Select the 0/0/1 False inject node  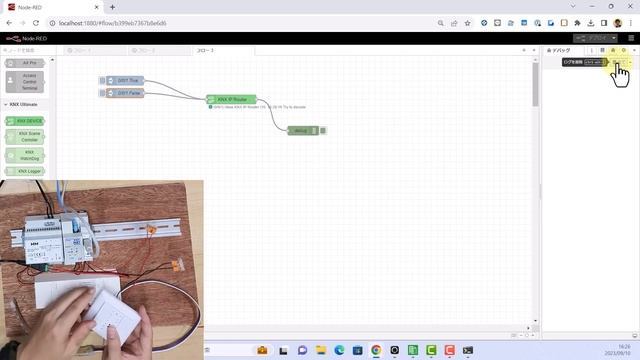coord(125,93)
